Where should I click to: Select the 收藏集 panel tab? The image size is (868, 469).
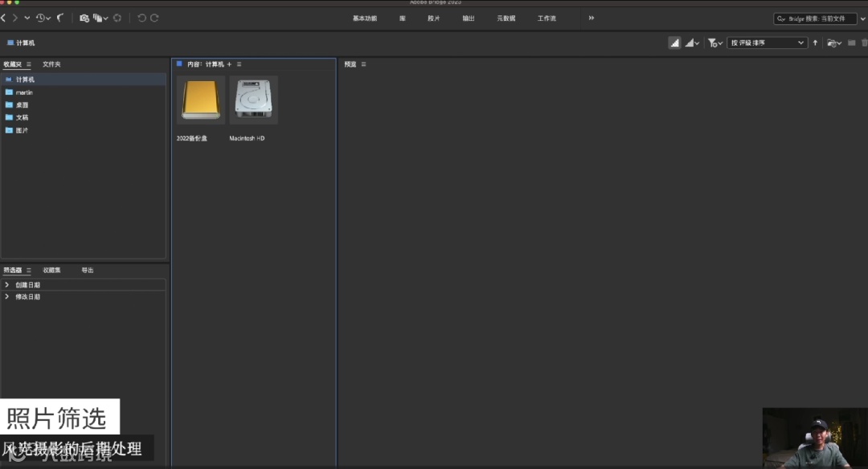(51, 271)
